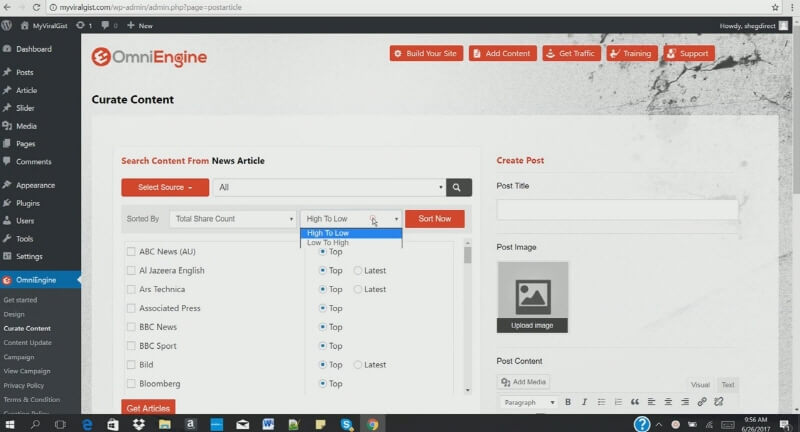
Task: Open the Paragraph format dropdown
Action: click(528, 402)
